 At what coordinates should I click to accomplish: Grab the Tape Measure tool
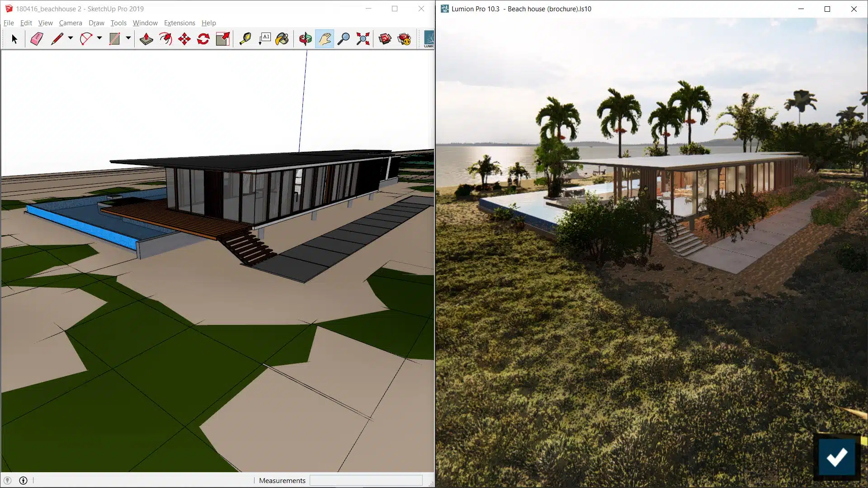point(246,39)
